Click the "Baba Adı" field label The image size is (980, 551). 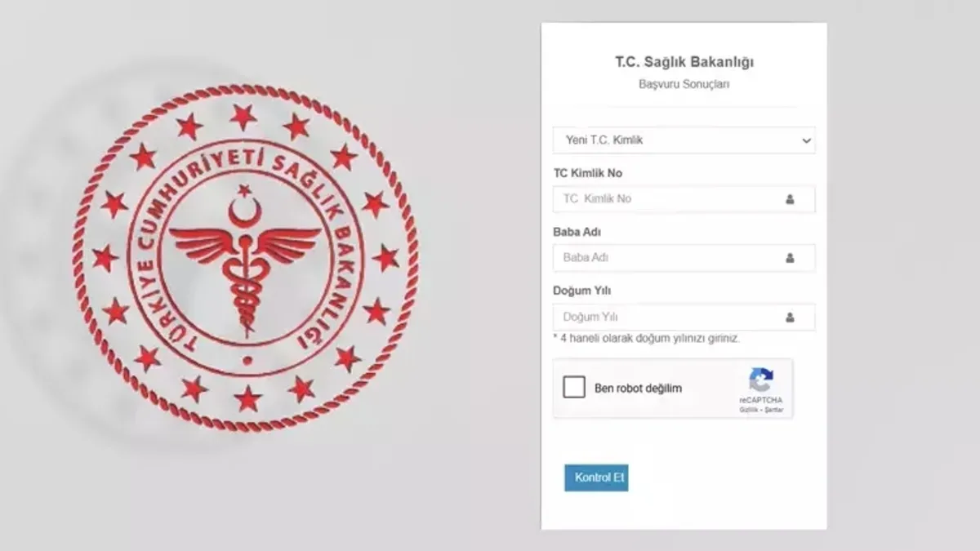point(577,232)
